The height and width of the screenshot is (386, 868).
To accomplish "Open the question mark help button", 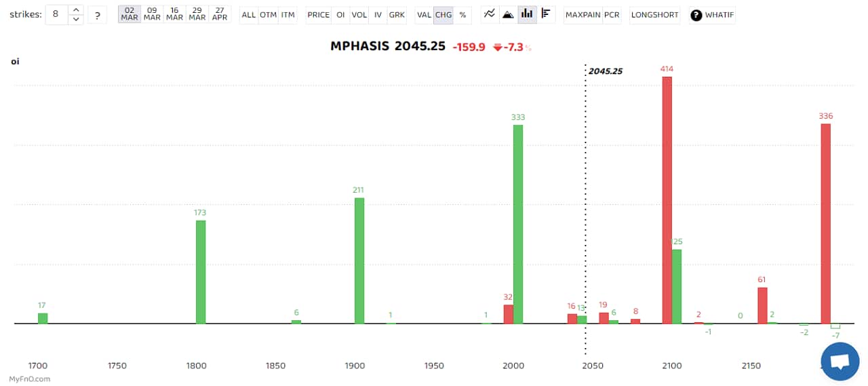I will tap(98, 14).
